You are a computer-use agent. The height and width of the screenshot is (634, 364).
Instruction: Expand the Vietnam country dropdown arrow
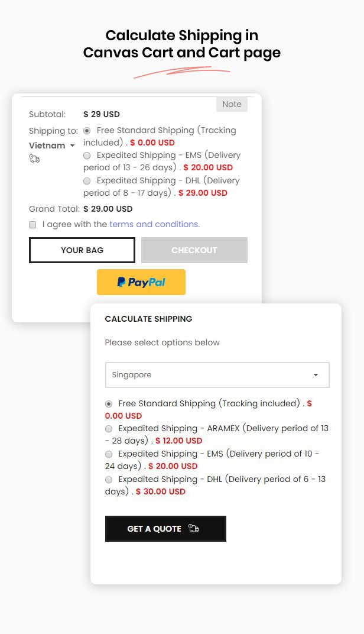[72, 145]
